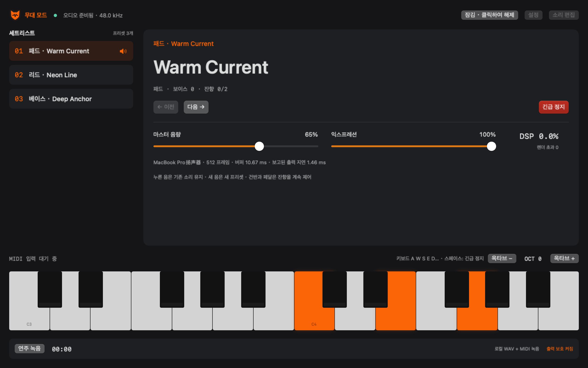Select preset 01 패드 · Warm Current
The width and height of the screenshot is (588, 368).
(71, 51)
